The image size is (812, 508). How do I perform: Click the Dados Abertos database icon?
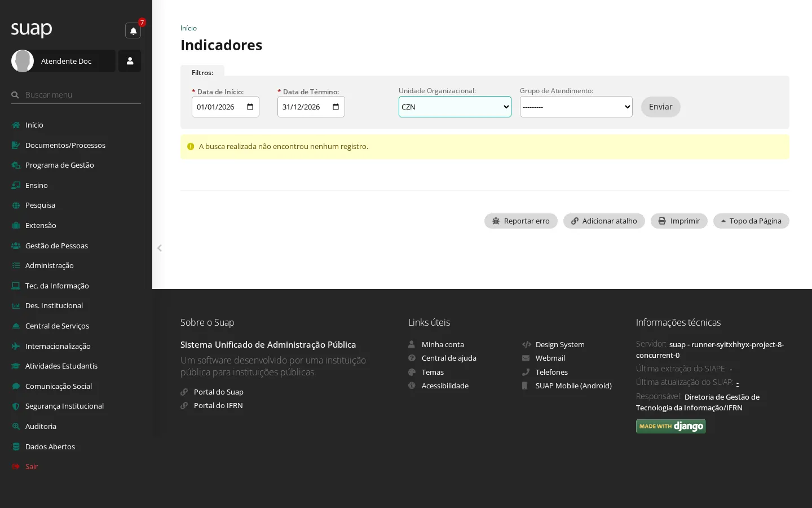point(16,446)
